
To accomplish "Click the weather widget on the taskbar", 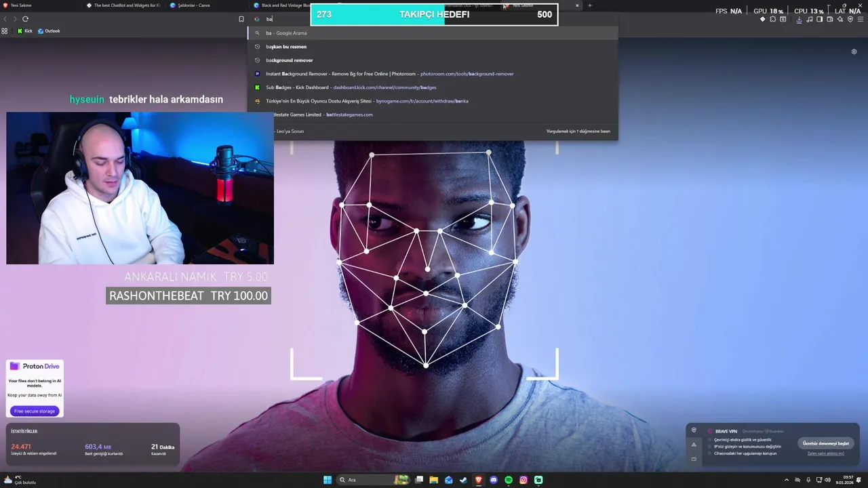I will click(x=19, y=480).
